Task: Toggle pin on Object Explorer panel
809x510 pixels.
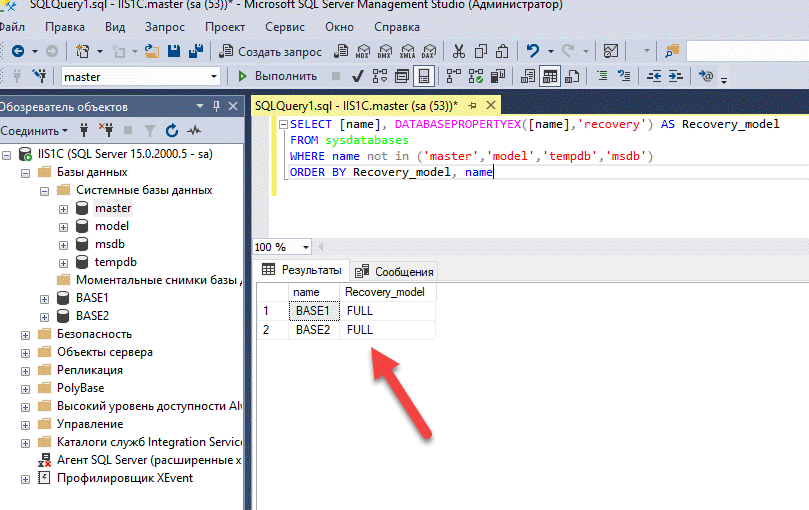Action: pyautogui.click(x=217, y=106)
